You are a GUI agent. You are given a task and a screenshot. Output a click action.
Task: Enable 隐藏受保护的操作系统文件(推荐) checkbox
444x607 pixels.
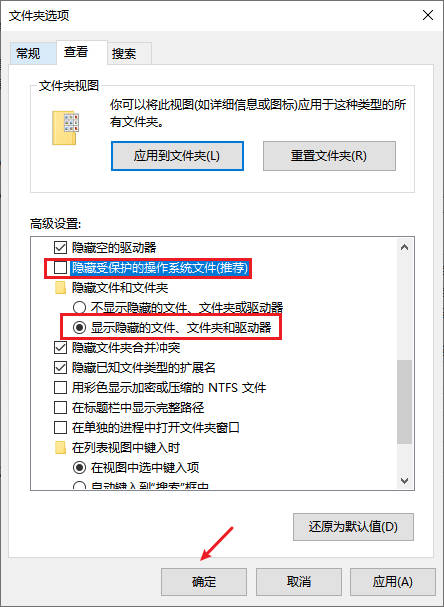(60, 267)
